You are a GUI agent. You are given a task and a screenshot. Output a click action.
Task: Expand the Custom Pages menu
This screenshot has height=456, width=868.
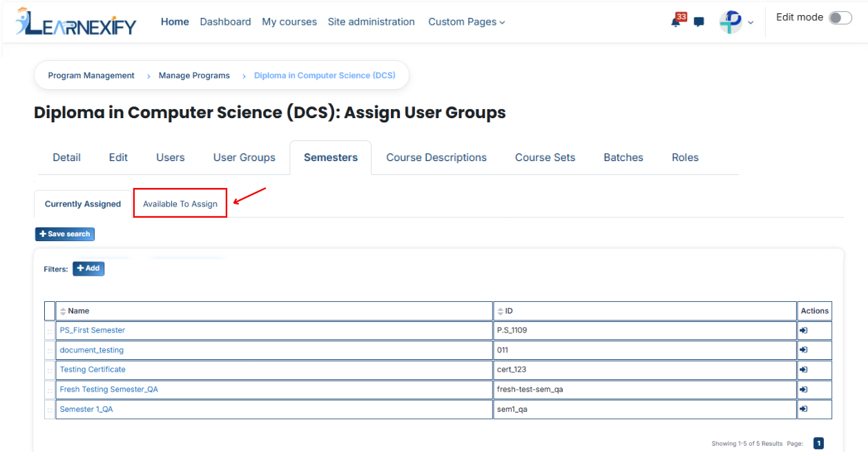click(x=467, y=22)
